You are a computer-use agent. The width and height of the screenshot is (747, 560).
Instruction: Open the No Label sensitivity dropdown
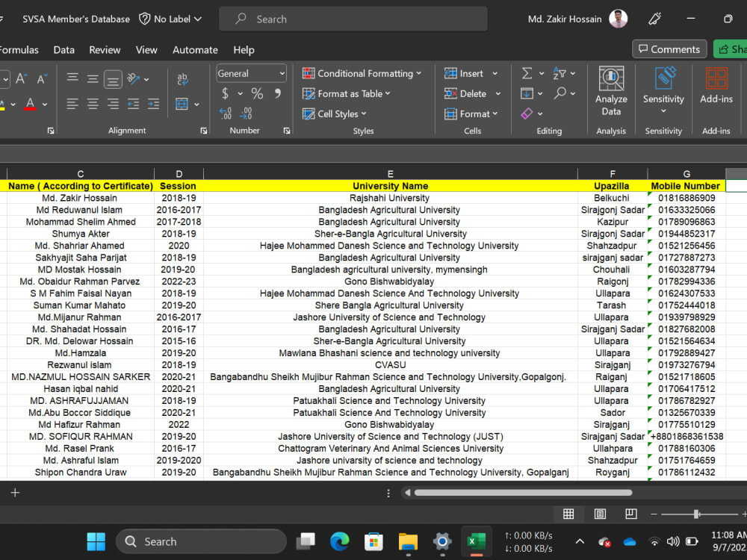tap(170, 19)
